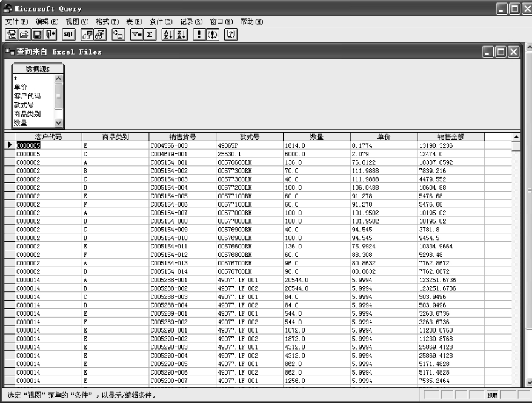The height and width of the screenshot is (403, 532).
Task: Select the 商品类别 column header
Action: [115, 137]
